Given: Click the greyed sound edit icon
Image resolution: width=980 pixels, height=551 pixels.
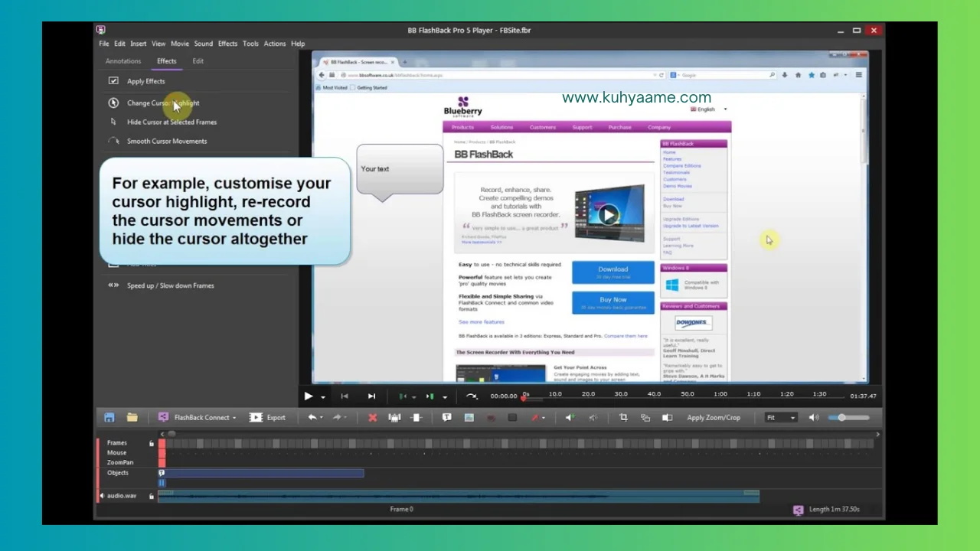Looking at the screenshot, I should click(593, 417).
